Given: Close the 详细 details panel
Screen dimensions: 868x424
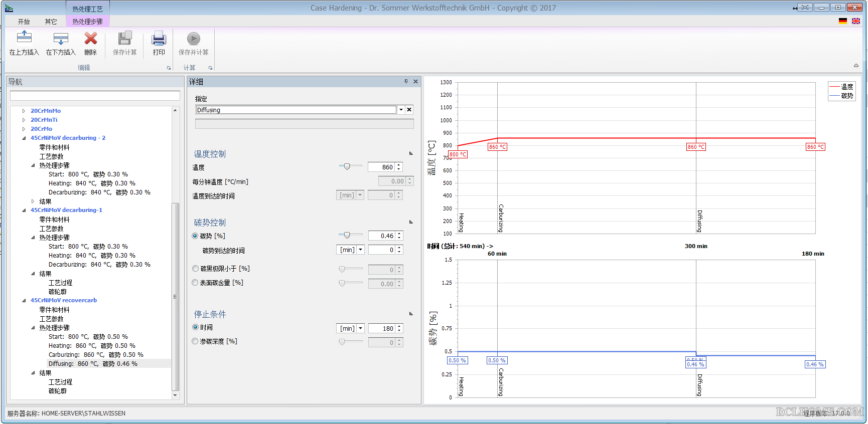Looking at the screenshot, I should click(x=415, y=81).
